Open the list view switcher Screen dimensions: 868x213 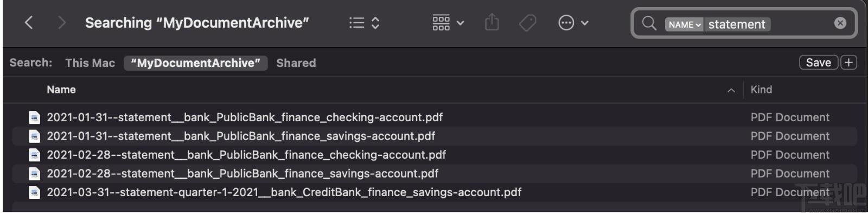coord(364,23)
